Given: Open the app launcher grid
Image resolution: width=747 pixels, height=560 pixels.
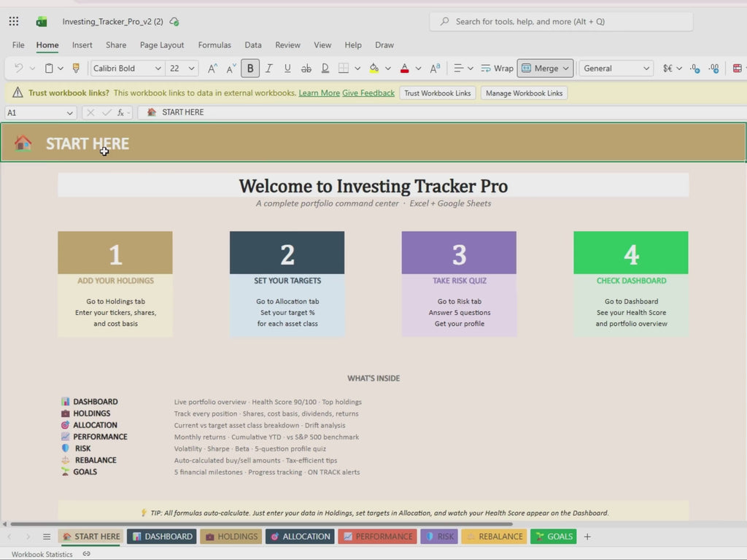Looking at the screenshot, I should (14, 21).
